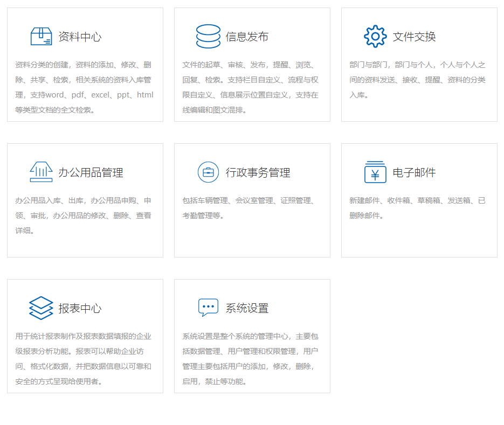Click the 办公用品管理 building icon
Viewport: 504px width, 425px height.
(41, 172)
